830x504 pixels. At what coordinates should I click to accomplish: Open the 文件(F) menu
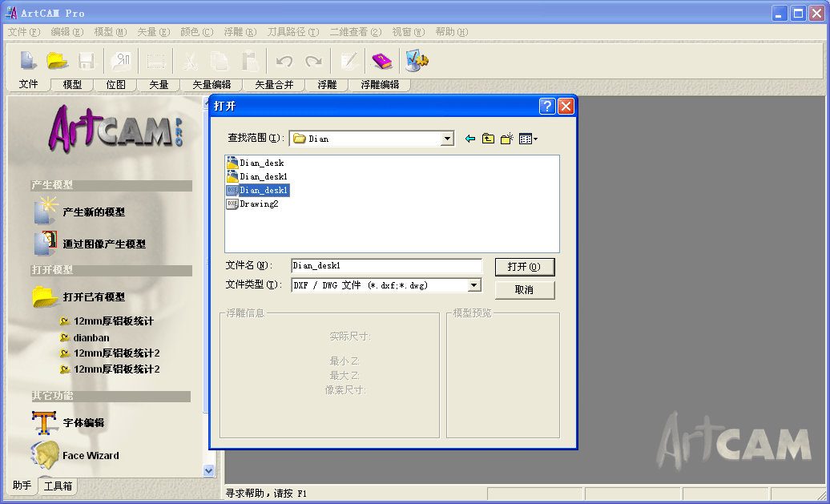pyautogui.click(x=24, y=32)
